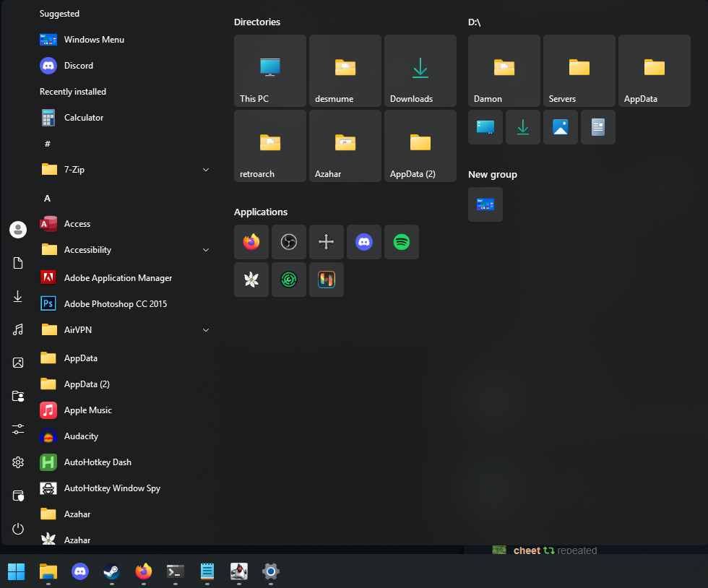Click the Power button in the sidebar
Screen dimensions: 708x588
point(18,529)
